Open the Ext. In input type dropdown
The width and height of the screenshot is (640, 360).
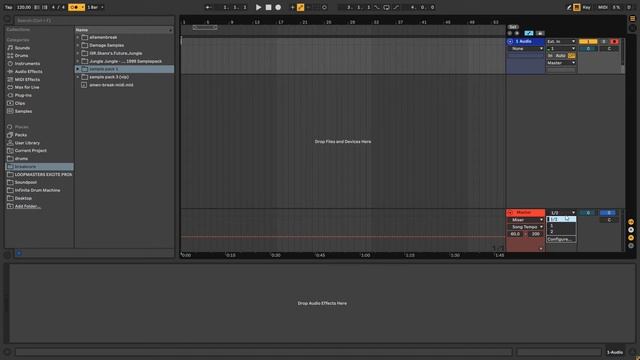[561, 41]
